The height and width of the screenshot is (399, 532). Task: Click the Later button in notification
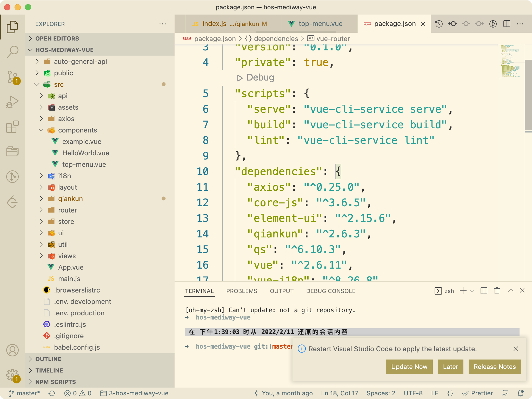pyautogui.click(x=450, y=367)
